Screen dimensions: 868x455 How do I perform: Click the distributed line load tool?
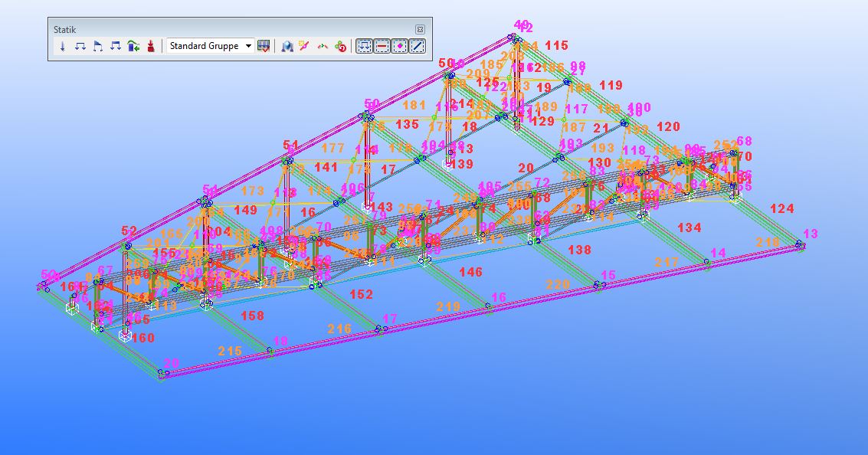80,47
